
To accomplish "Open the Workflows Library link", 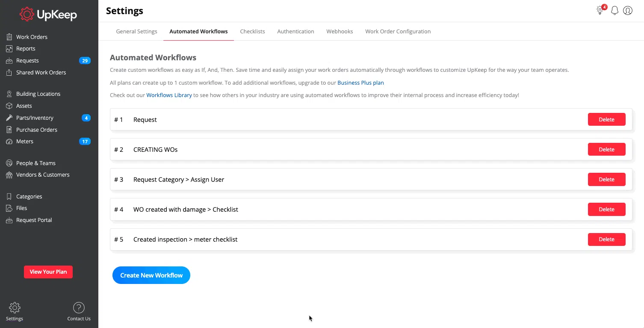I will [x=169, y=95].
